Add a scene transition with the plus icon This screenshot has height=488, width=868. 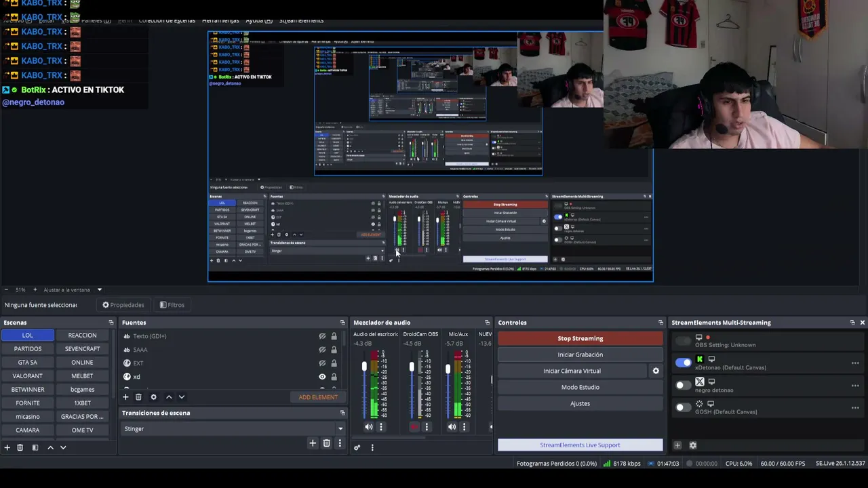[313, 443]
